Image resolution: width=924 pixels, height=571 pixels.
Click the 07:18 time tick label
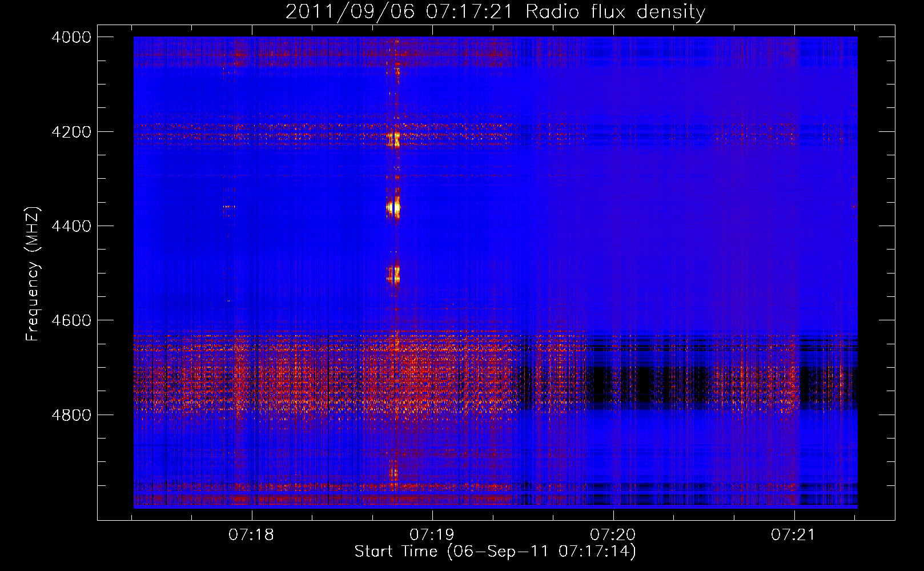[x=251, y=535]
